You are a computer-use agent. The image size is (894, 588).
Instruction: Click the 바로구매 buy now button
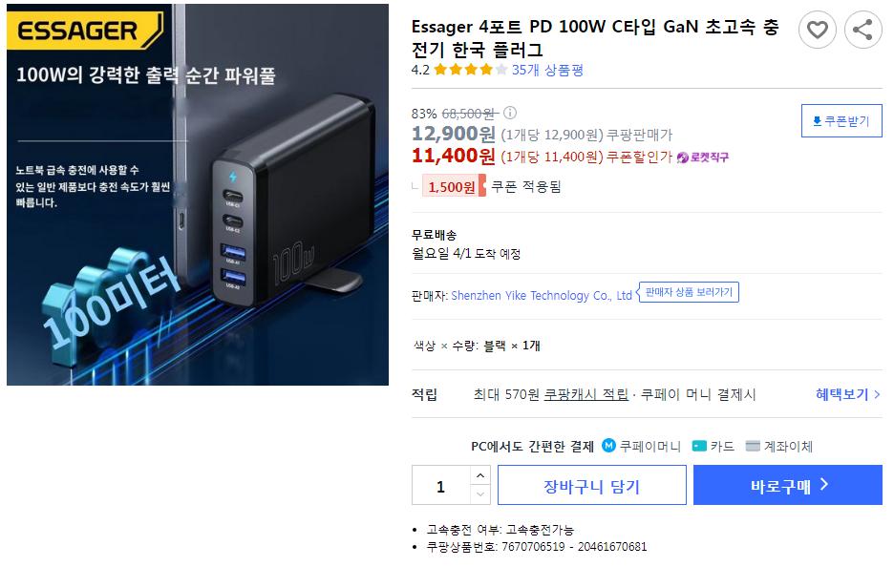[x=787, y=486]
